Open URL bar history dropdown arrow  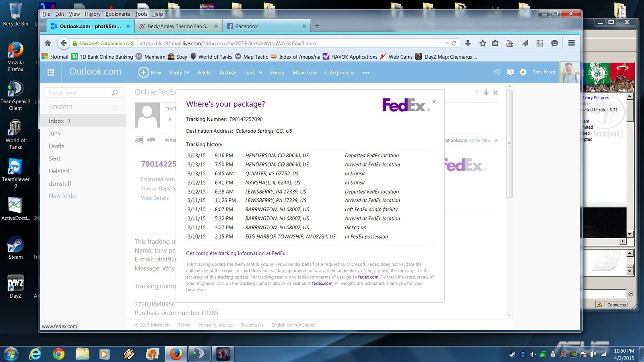(446, 43)
